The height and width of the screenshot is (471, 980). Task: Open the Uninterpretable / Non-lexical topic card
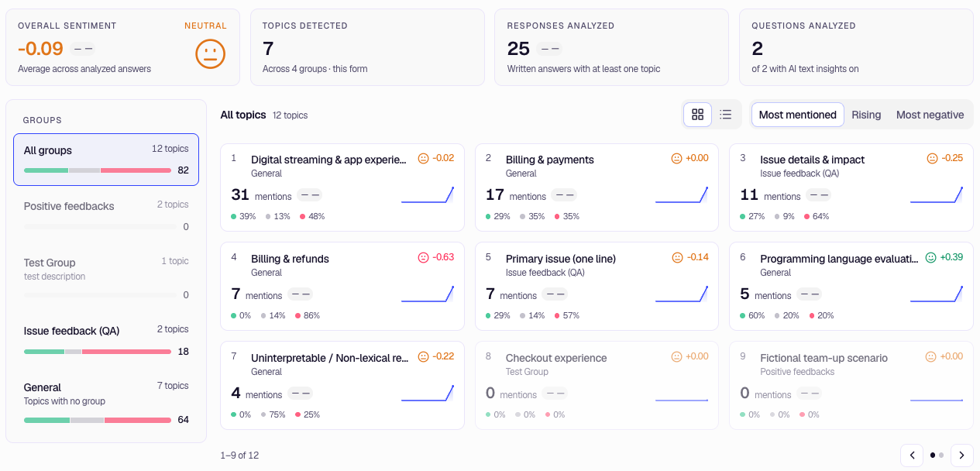342,386
